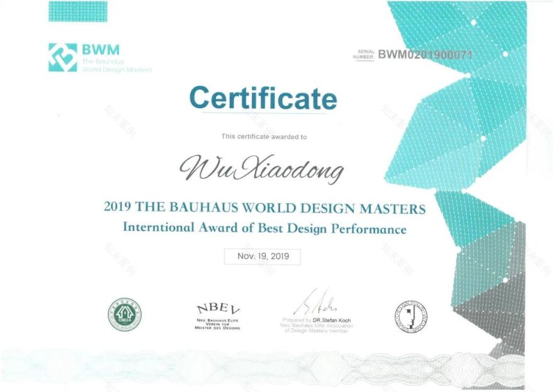Click 'This certificate awarded to' text
Image resolution: width=554 pixels, height=392 pixels.
pos(264,137)
